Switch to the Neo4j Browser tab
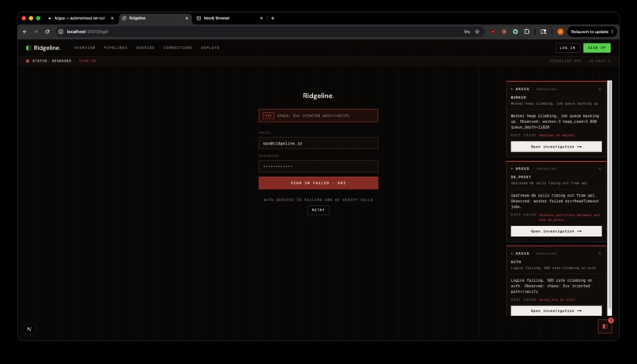Viewport: 637px width, 364px height. point(229,18)
